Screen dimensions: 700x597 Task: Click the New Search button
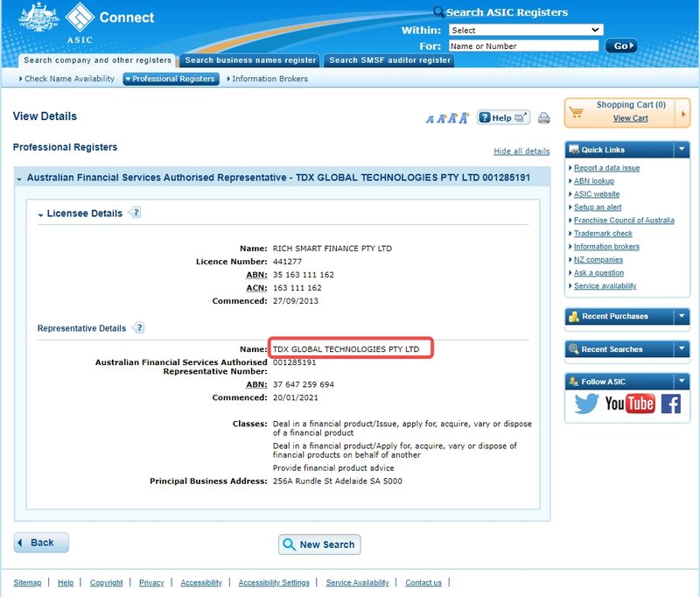point(319,544)
